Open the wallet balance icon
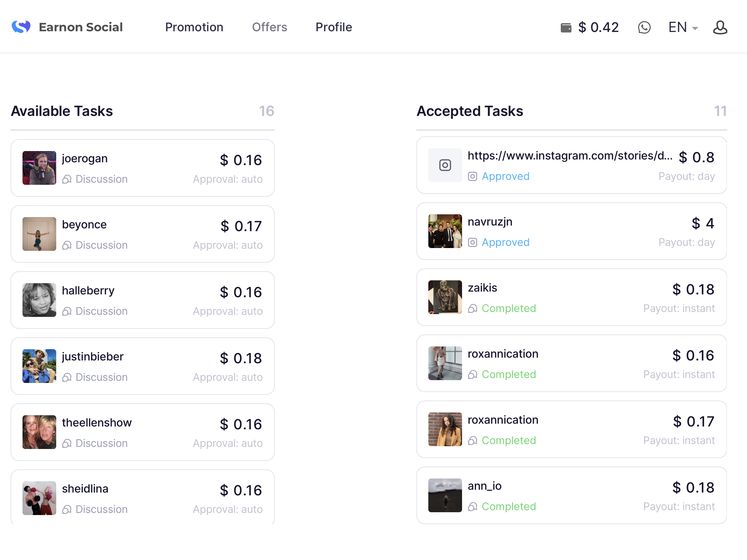The width and height of the screenshot is (747, 560). pos(566,27)
